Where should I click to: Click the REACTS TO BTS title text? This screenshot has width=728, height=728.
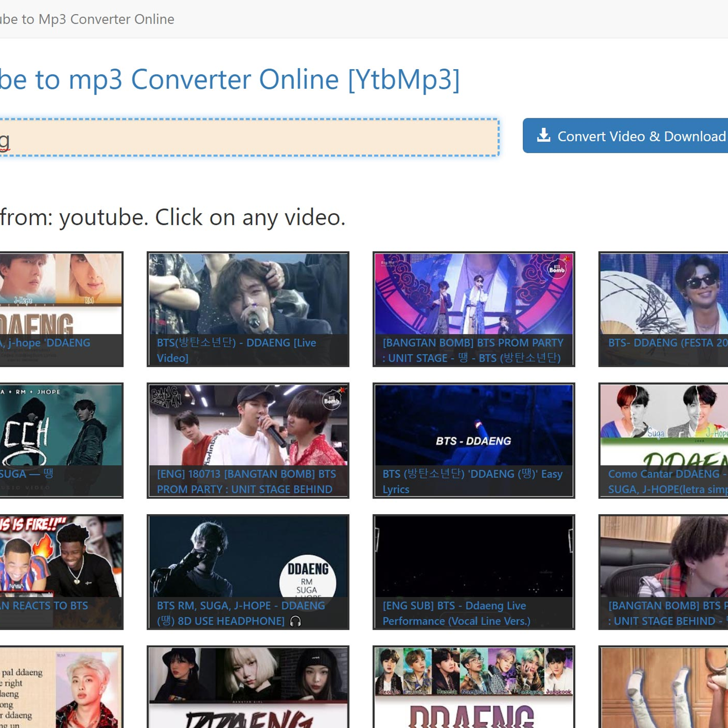click(x=44, y=606)
